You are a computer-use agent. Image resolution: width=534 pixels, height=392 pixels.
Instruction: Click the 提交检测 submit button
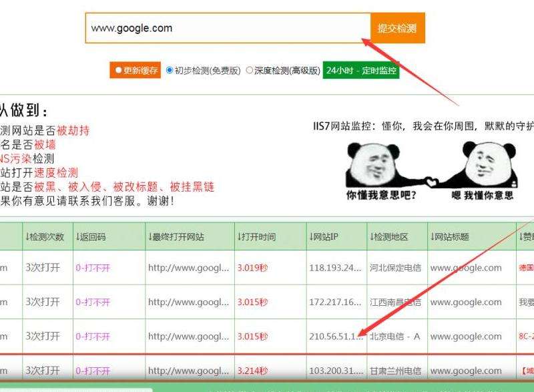click(x=397, y=29)
